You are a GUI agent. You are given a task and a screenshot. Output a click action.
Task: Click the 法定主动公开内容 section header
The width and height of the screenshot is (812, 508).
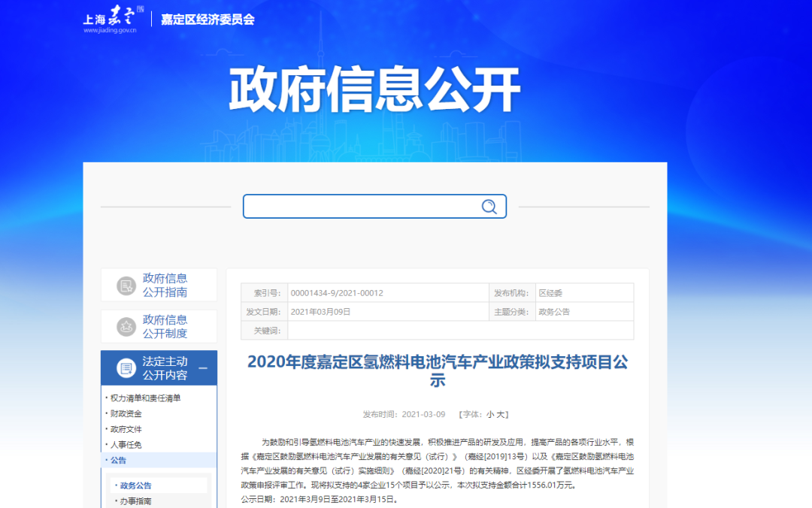(x=165, y=368)
